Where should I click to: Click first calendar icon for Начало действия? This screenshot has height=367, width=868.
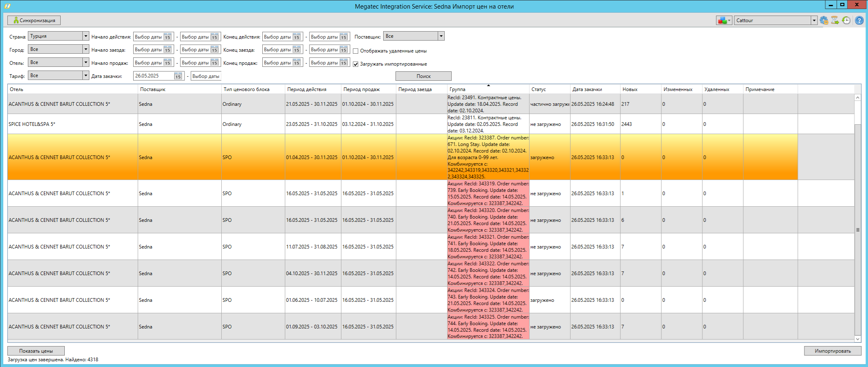(x=168, y=37)
